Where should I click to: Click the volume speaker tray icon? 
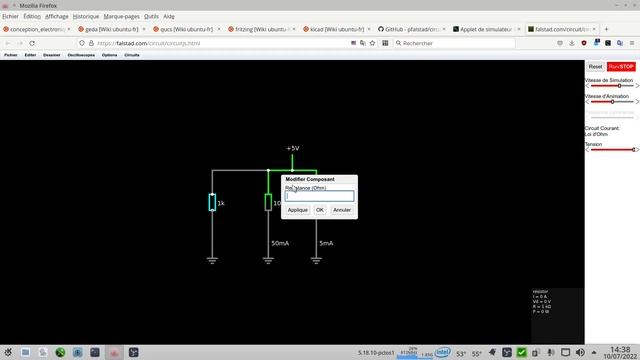[580, 352]
